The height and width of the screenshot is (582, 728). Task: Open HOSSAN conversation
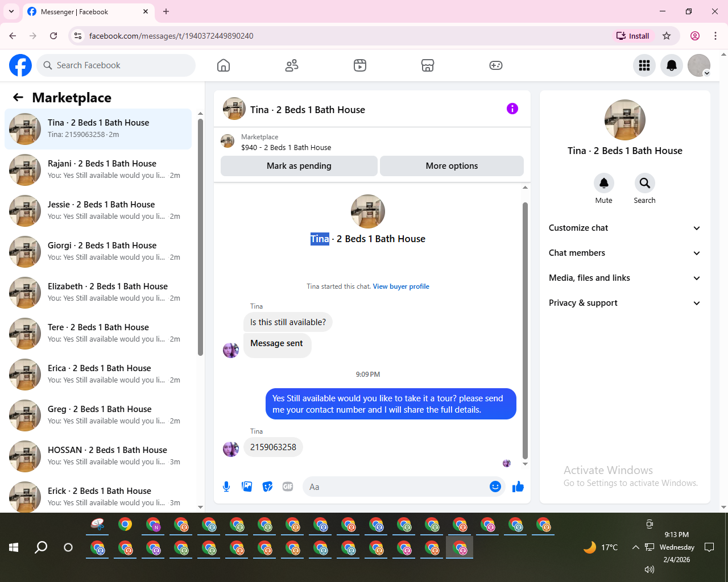[98, 456]
